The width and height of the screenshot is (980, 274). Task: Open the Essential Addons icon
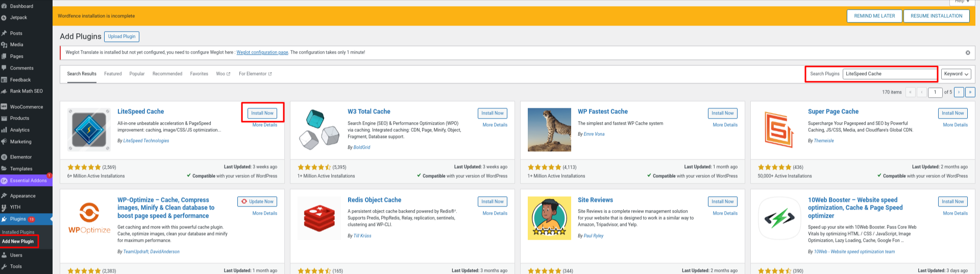tap(4, 180)
